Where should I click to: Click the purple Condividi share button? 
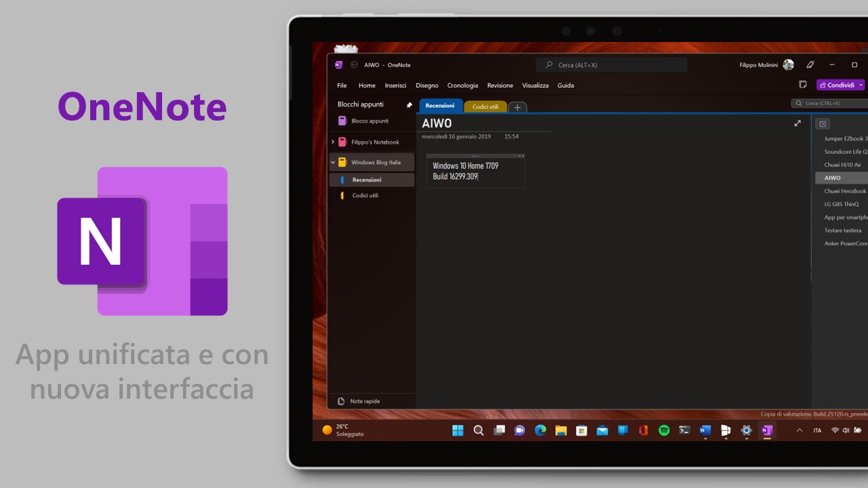[x=837, y=85]
